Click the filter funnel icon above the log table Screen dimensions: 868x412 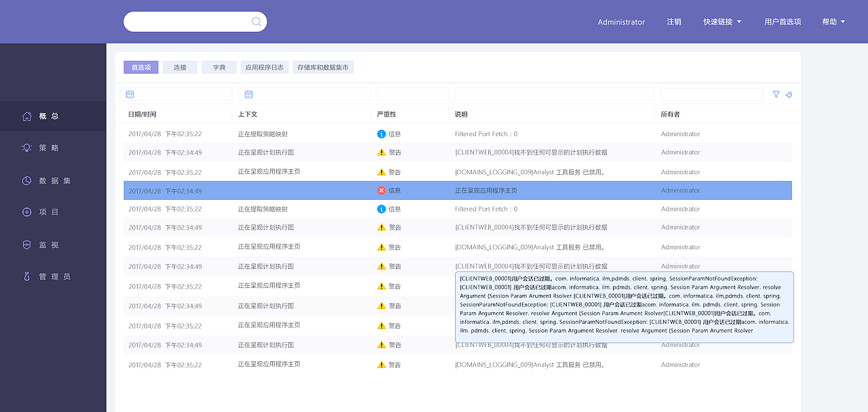pyautogui.click(x=776, y=94)
